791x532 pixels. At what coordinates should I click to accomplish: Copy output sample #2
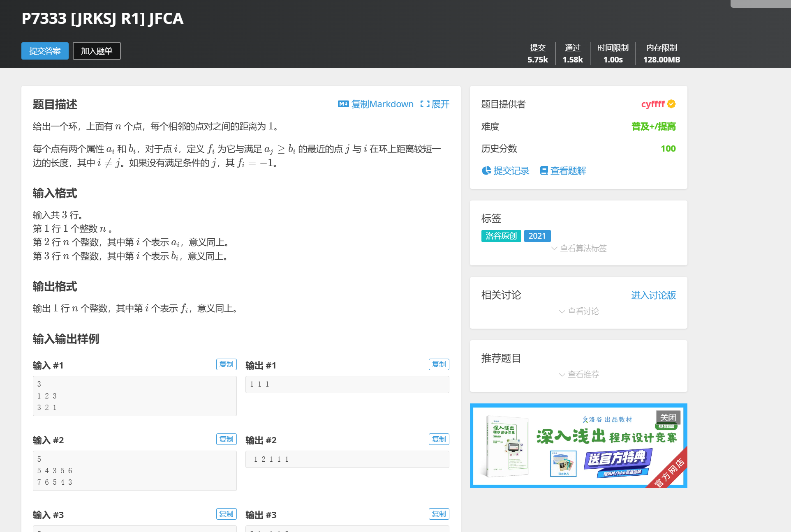pos(439,439)
